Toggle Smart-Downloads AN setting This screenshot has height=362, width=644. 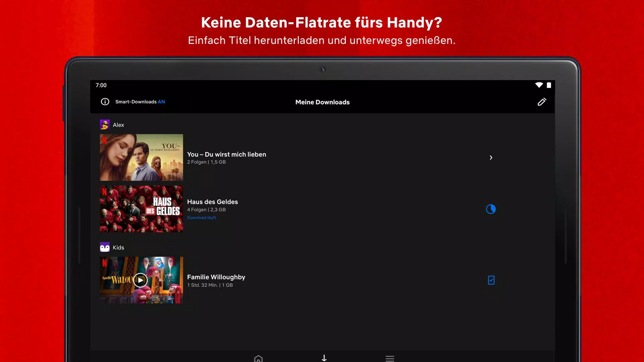(x=140, y=102)
